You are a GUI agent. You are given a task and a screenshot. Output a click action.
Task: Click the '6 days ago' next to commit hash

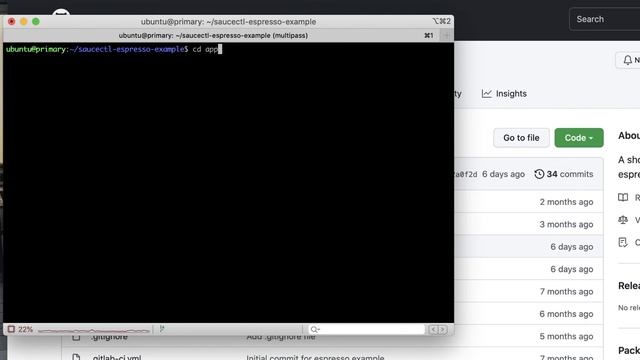tap(503, 174)
